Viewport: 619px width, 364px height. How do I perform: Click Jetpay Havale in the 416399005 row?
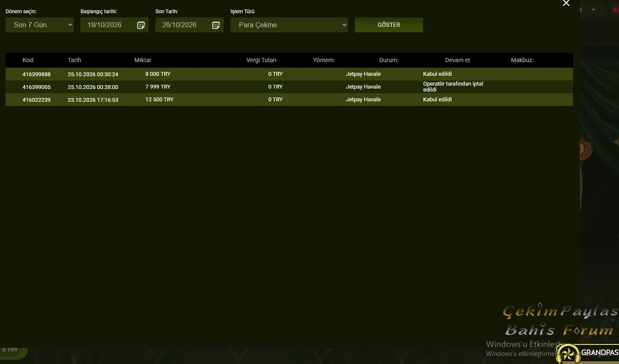[x=363, y=87]
